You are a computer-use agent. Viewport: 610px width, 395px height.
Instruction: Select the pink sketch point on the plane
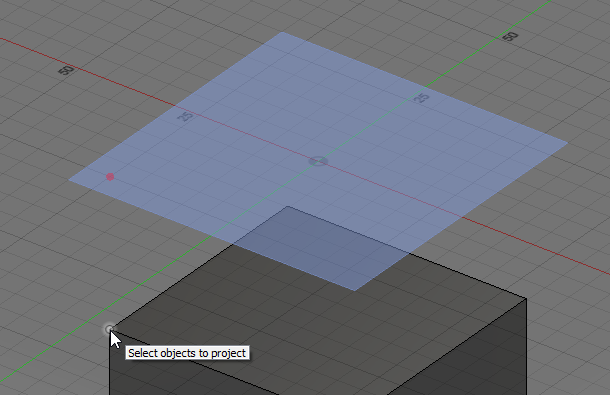110,177
